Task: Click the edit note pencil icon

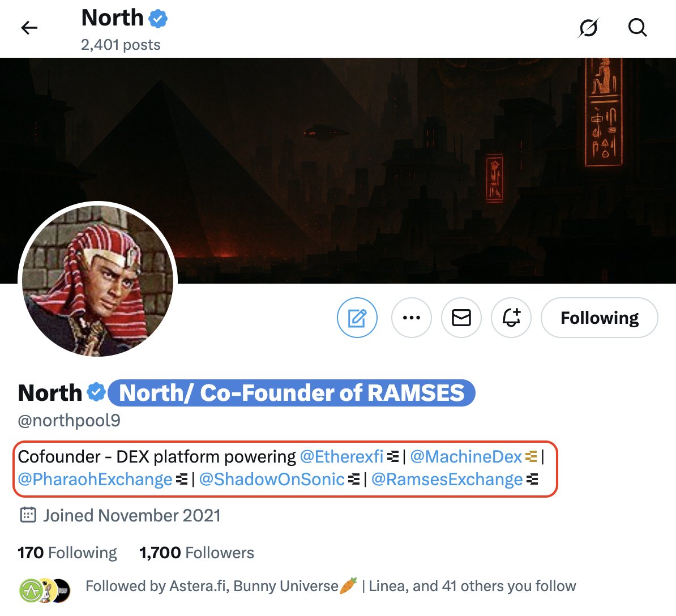Action: 357,318
